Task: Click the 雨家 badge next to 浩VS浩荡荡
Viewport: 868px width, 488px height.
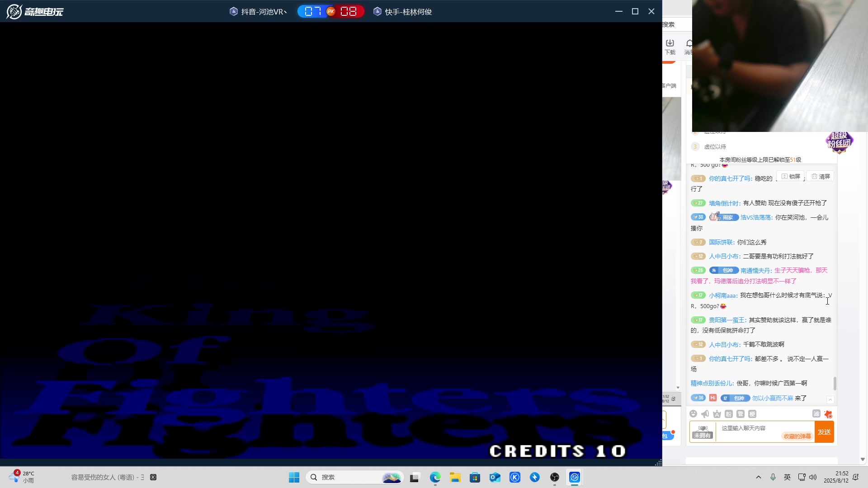Action: click(724, 217)
